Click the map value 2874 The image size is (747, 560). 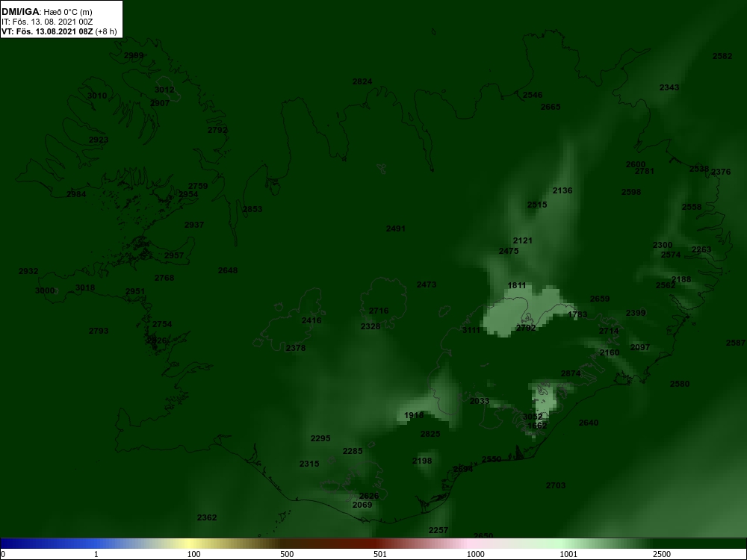(571, 373)
